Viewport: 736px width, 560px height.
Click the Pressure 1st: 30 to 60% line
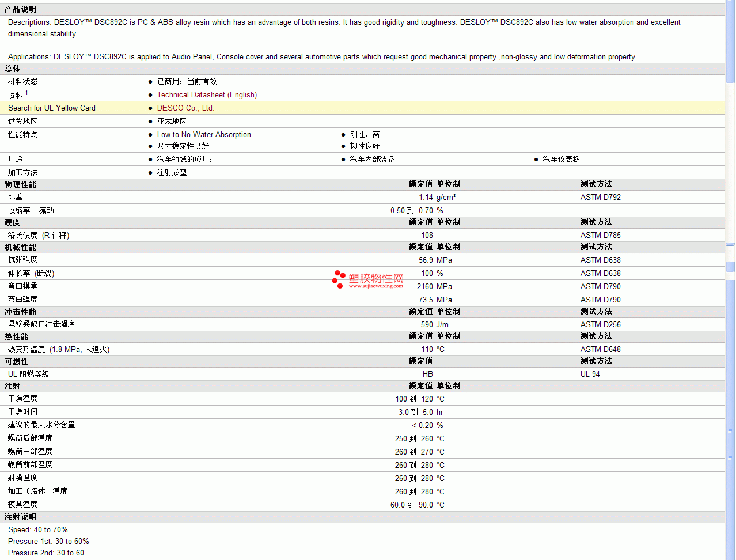pos(48,542)
